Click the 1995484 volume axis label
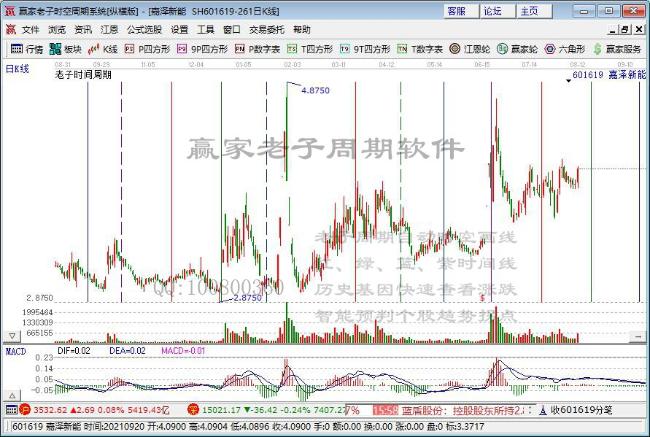Image resolution: width=650 pixels, height=437 pixels. tap(37, 312)
